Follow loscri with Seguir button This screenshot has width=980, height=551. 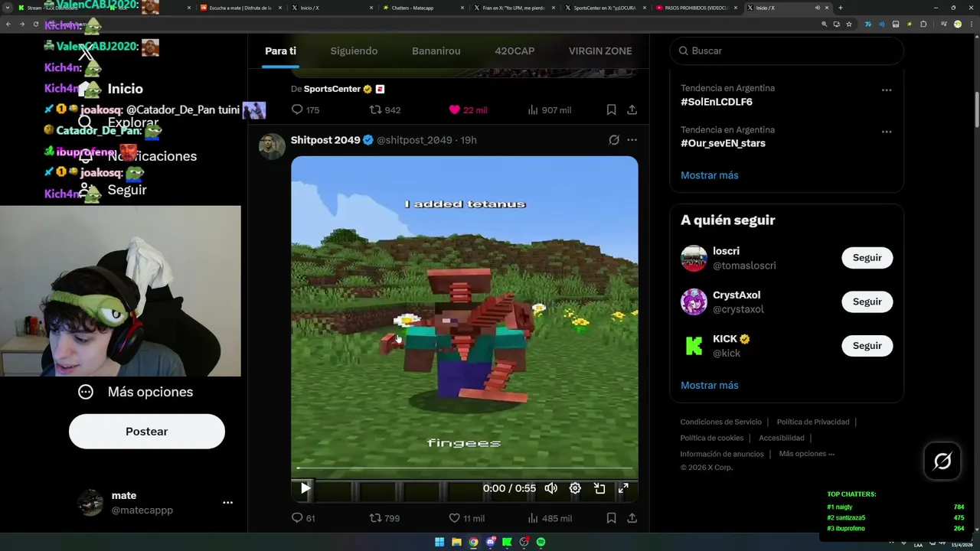point(867,258)
